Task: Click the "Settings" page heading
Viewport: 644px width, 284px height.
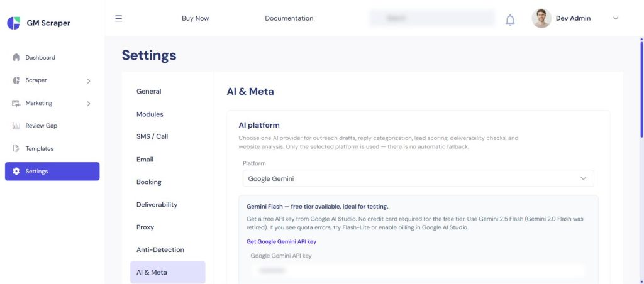Action: tap(149, 55)
